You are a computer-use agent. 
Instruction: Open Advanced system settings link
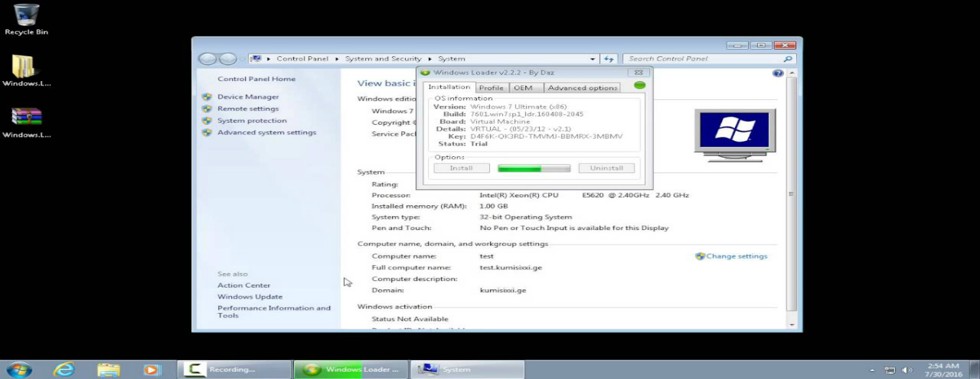pos(267,132)
